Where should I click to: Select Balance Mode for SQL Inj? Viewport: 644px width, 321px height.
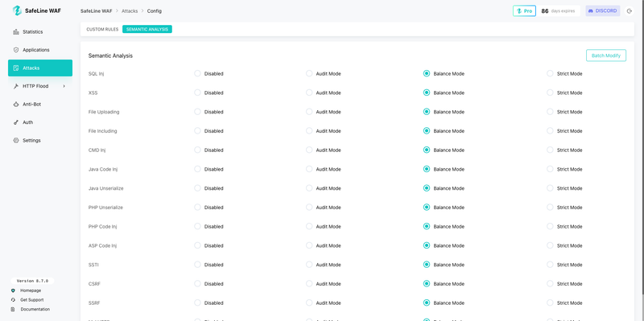click(x=427, y=73)
